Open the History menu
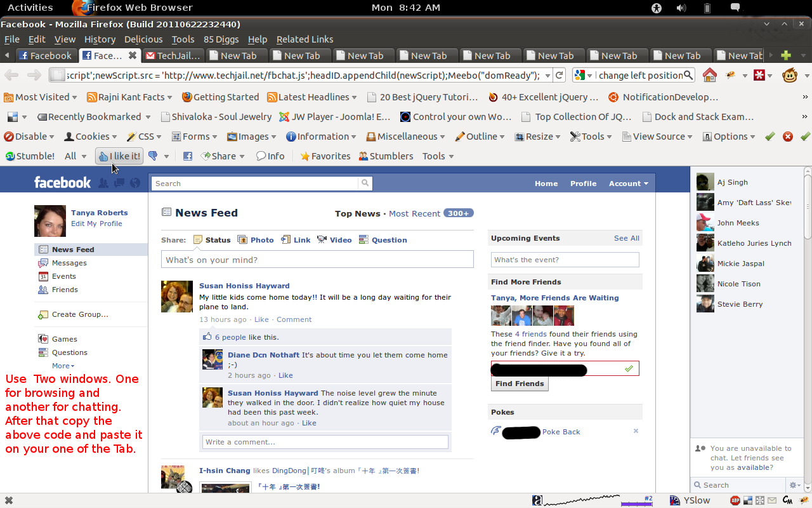 100,39
